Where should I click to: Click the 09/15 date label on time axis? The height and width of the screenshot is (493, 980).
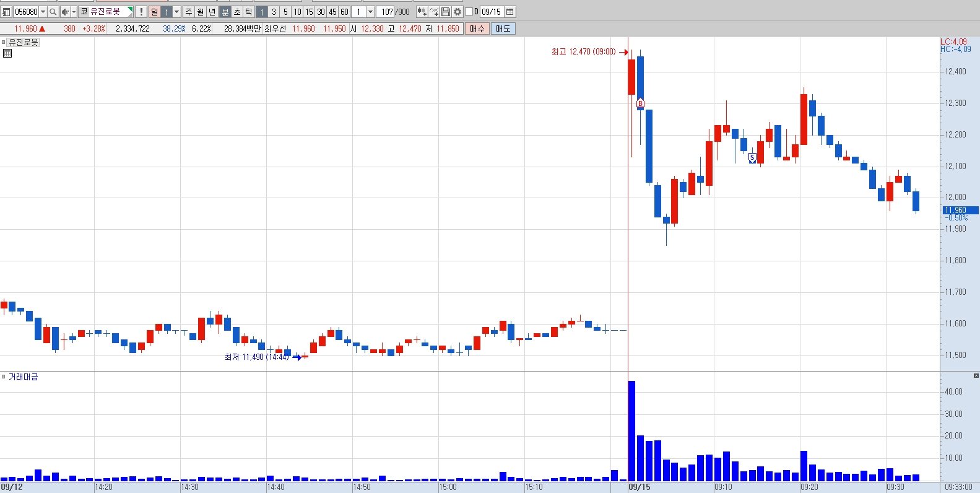[x=640, y=487]
